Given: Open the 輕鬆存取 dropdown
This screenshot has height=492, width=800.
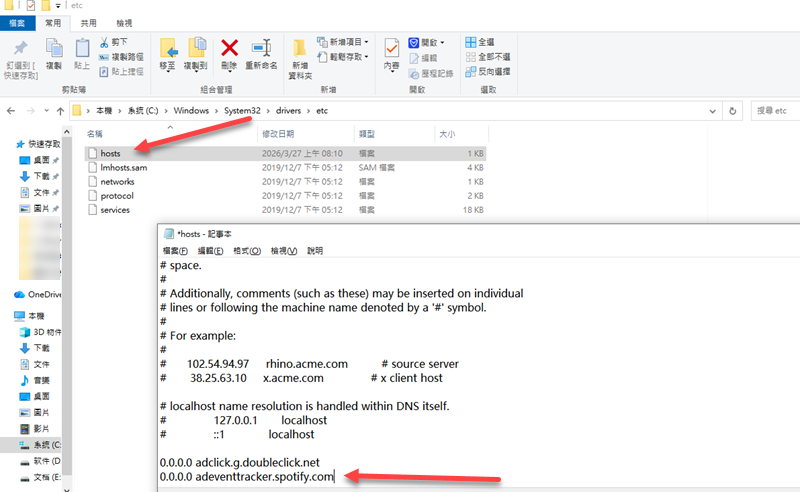Looking at the screenshot, I should click(x=343, y=57).
